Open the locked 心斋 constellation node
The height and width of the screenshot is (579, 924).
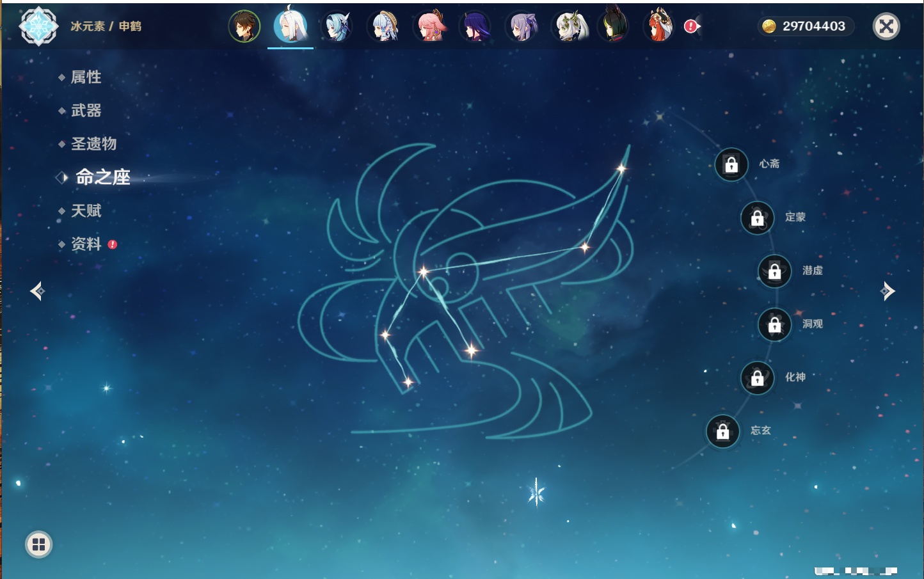(x=731, y=164)
